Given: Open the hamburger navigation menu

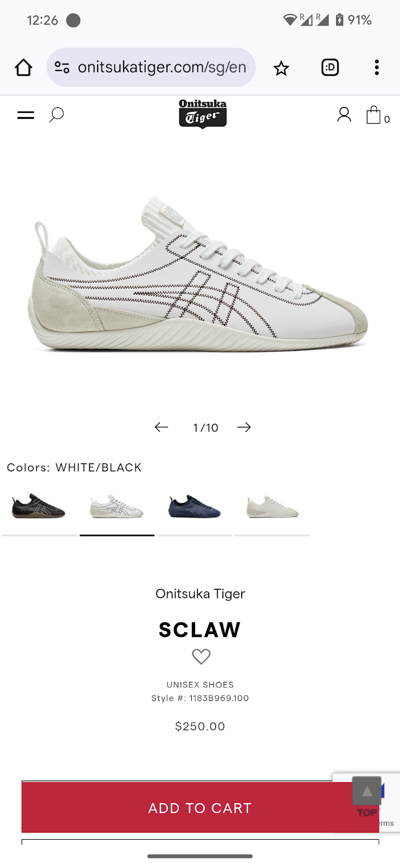Looking at the screenshot, I should [25, 115].
